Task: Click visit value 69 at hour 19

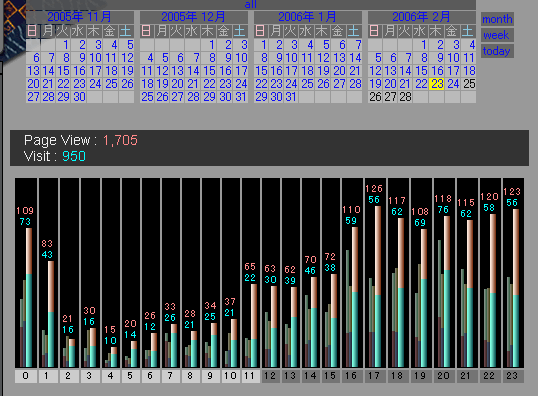Action: (420, 223)
